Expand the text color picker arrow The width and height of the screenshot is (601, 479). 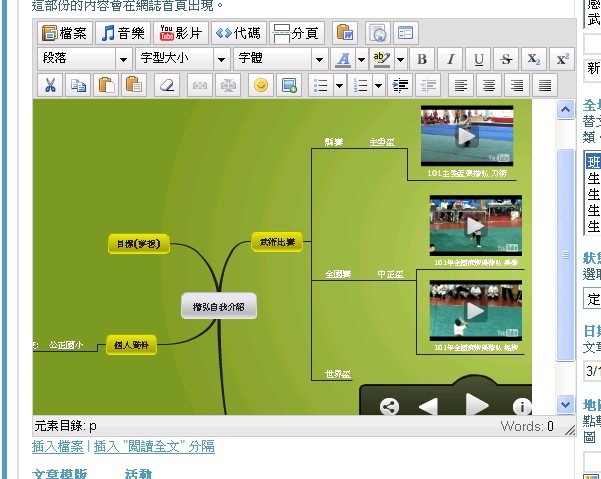(361, 59)
